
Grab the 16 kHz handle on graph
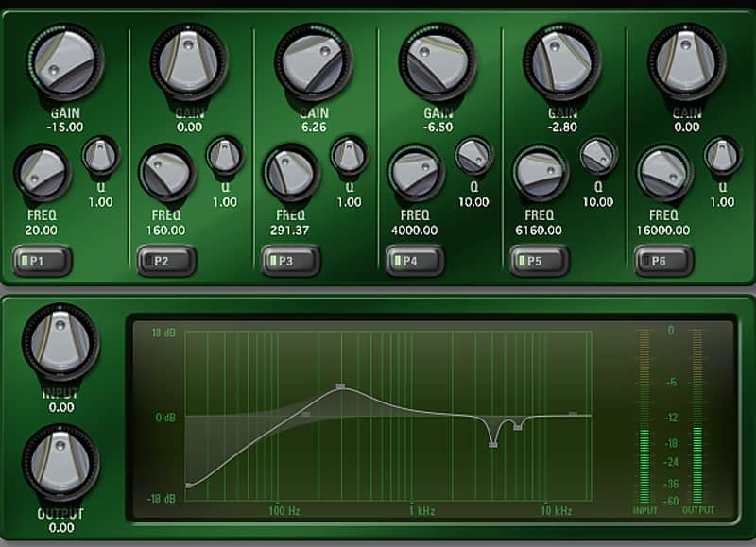(x=573, y=413)
